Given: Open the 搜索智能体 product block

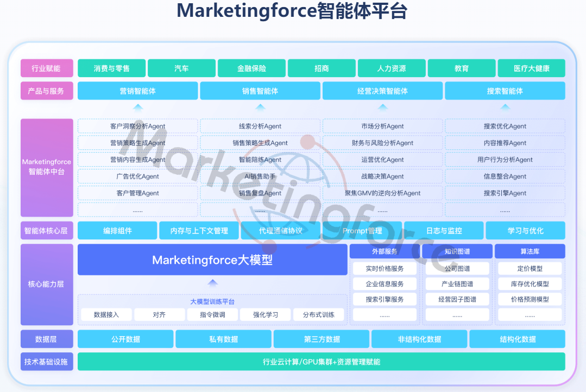Looking at the screenshot, I should point(505,91).
